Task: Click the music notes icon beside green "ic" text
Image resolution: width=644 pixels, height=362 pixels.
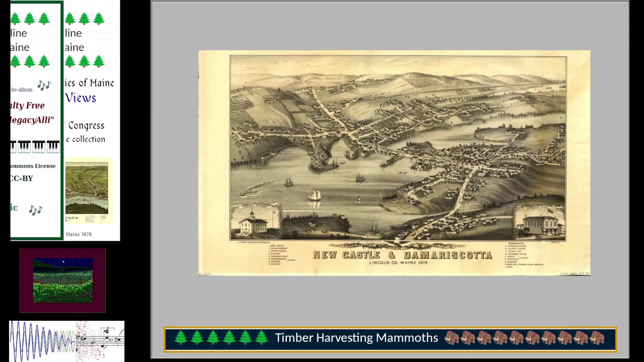Action: [x=35, y=210]
